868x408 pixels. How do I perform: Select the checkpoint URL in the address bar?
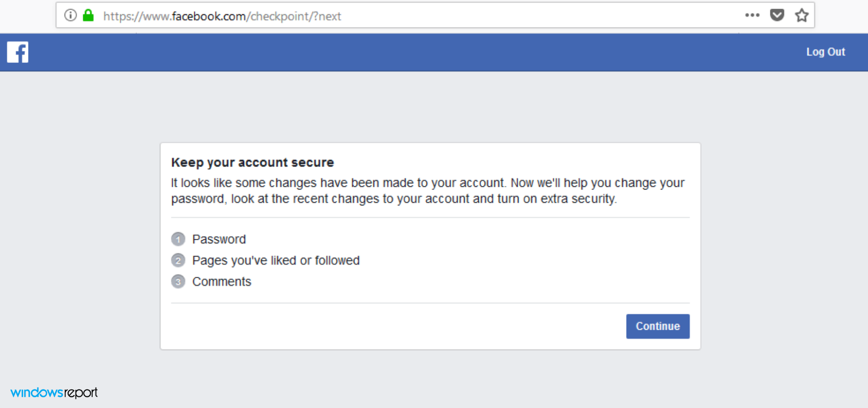pyautogui.click(x=222, y=16)
